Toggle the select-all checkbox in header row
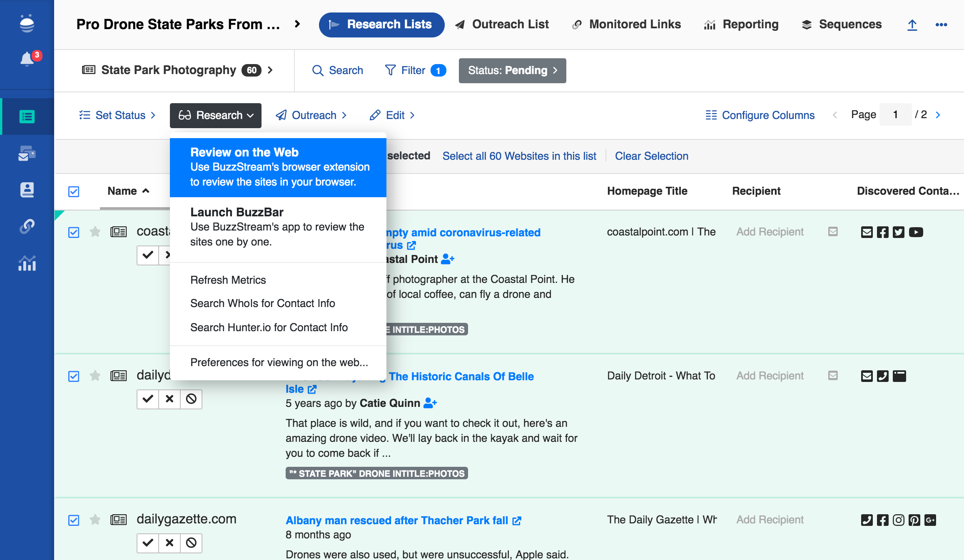 pos(74,191)
